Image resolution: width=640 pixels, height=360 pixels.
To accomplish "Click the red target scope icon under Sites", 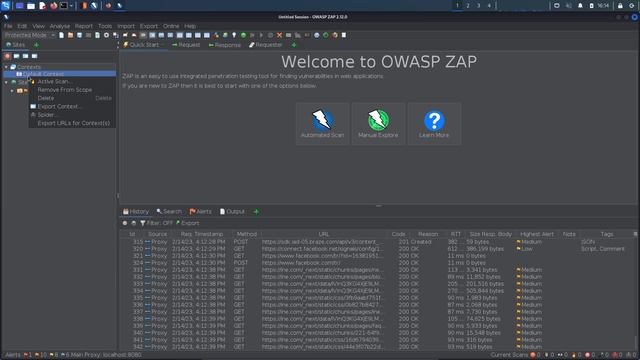I will pos(7,56).
